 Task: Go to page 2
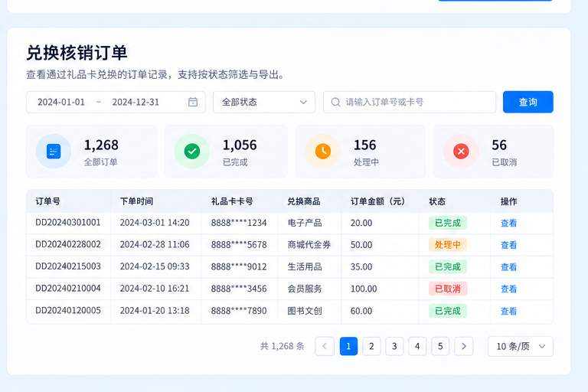[x=371, y=346]
